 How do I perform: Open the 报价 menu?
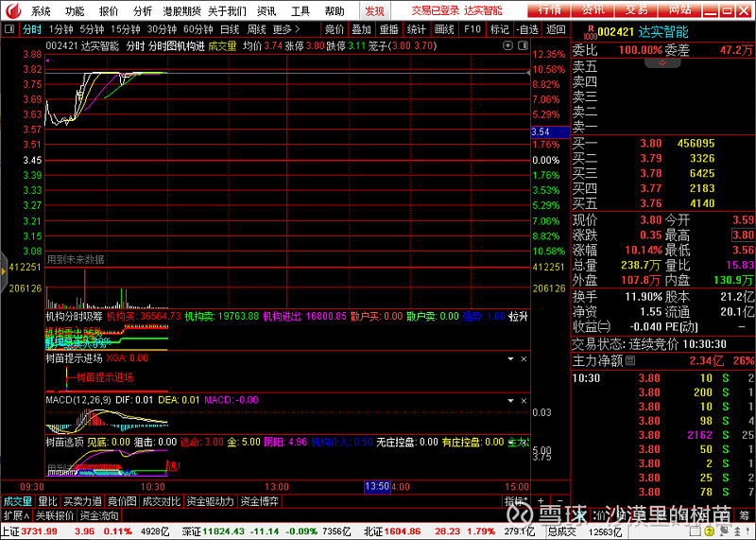coord(109,10)
